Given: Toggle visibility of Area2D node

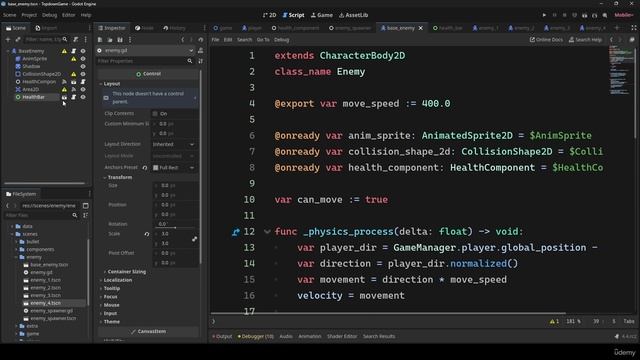Looking at the screenshot, I should (83, 89).
